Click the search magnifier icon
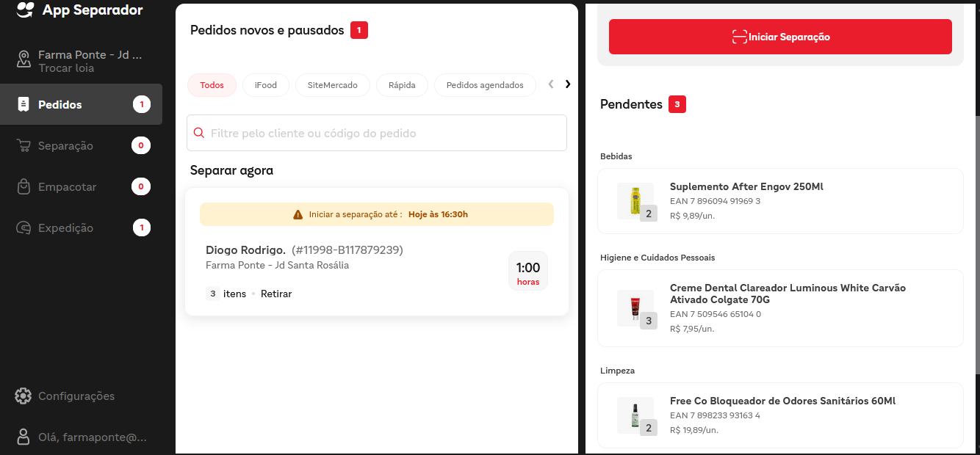The width and height of the screenshot is (980, 455). 199,134
